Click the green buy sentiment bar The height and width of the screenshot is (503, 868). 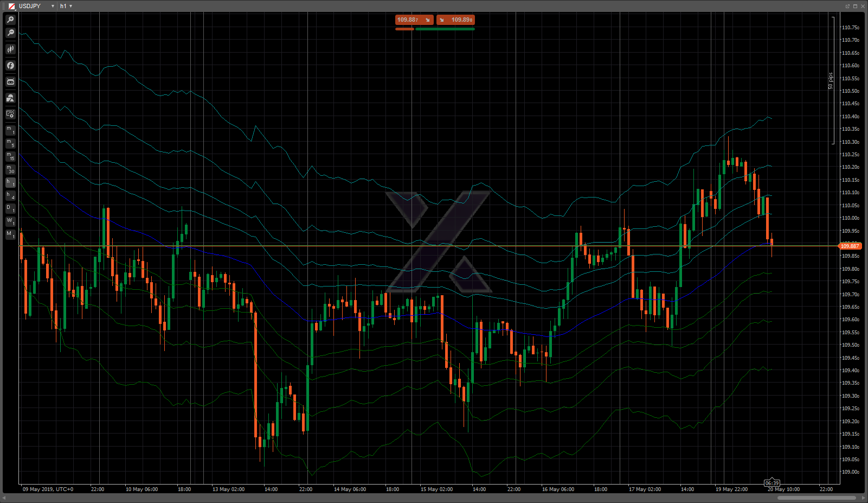point(445,29)
